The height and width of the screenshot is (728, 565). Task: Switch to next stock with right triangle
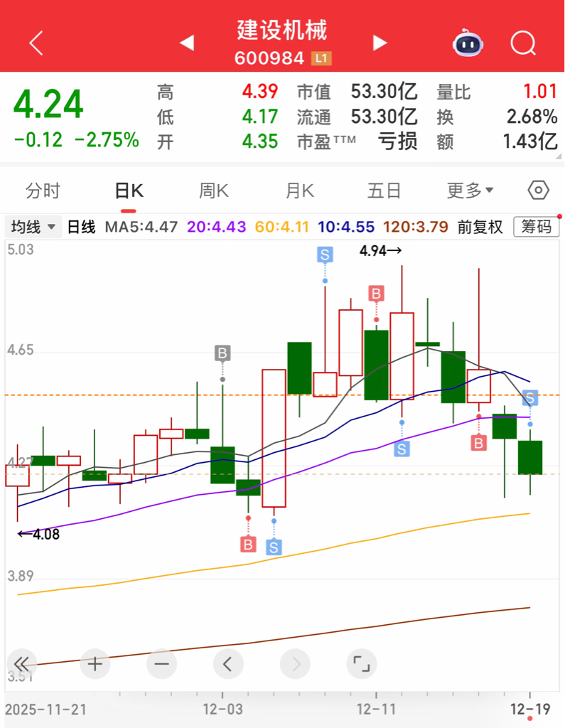(380, 43)
